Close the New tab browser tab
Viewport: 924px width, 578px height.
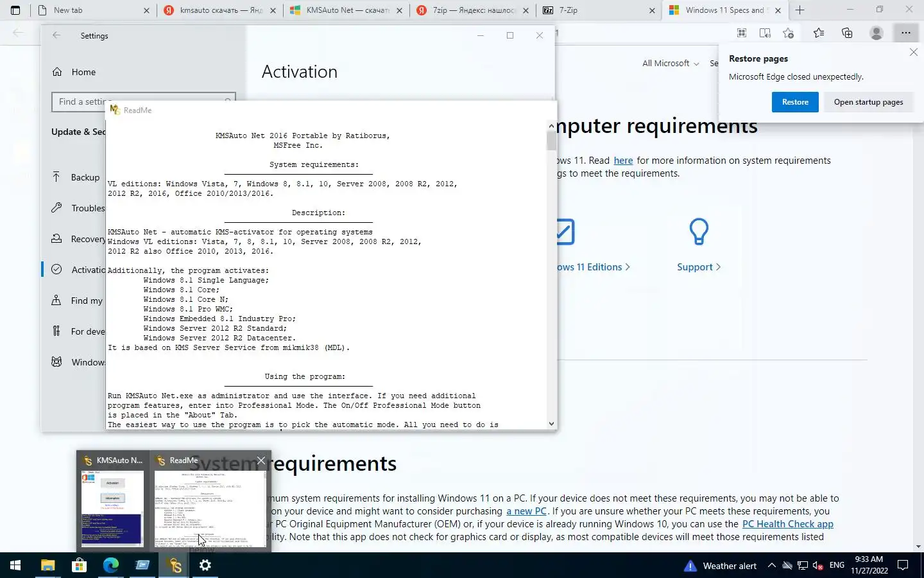point(146,10)
